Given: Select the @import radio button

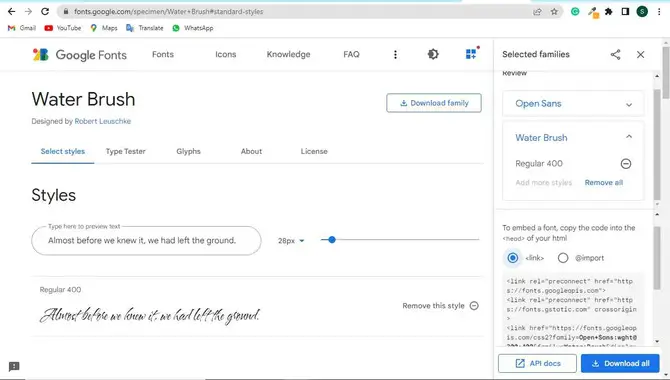Looking at the screenshot, I should pyautogui.click(x=563, y=258).
